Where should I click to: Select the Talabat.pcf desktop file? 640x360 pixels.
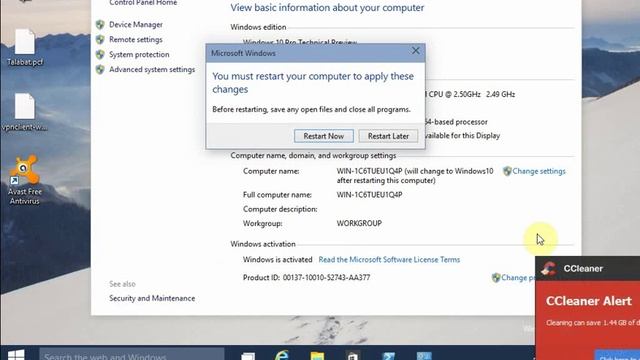24,47
